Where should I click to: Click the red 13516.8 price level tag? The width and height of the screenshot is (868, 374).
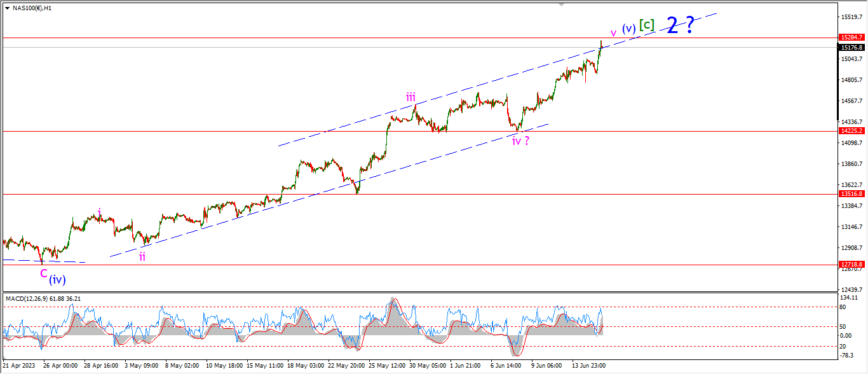click(x=851, y=193)
